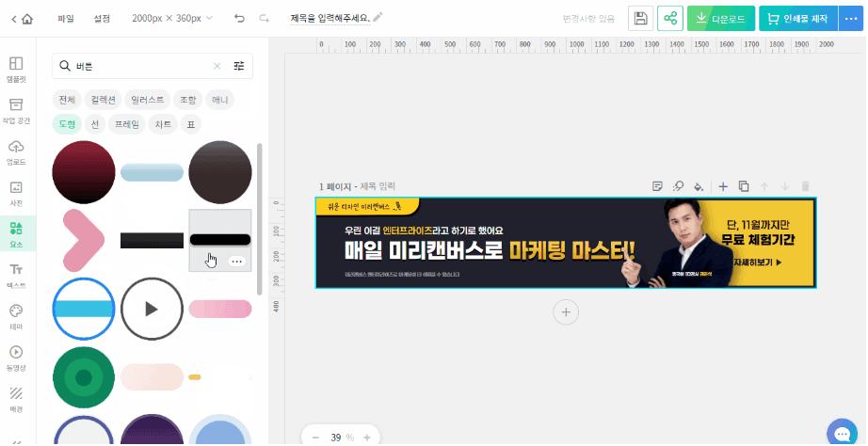The height and width of the screenshot is (446, 868).
Task: Open the share icon button
Action: 670,18
